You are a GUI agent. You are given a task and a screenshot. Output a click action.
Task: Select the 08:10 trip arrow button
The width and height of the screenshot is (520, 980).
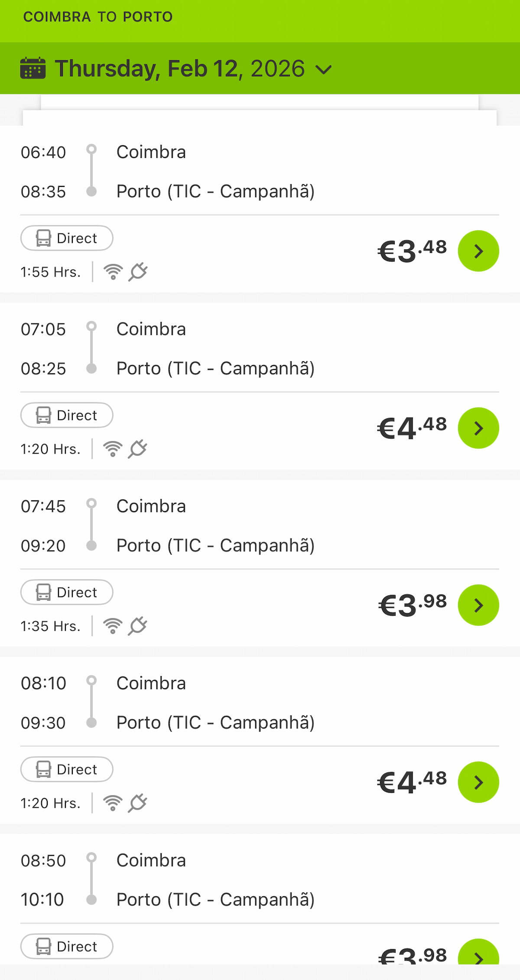[478, 782]
